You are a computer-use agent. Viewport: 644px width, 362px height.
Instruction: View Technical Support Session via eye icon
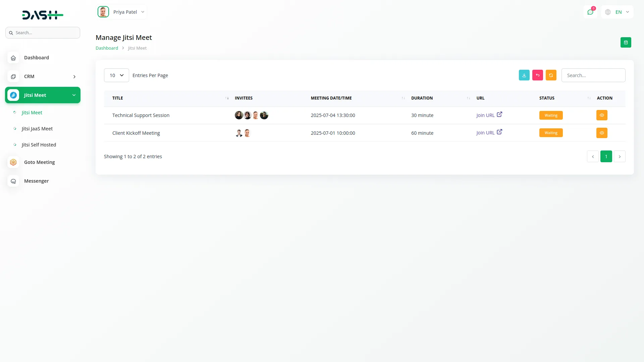(602, 115)
